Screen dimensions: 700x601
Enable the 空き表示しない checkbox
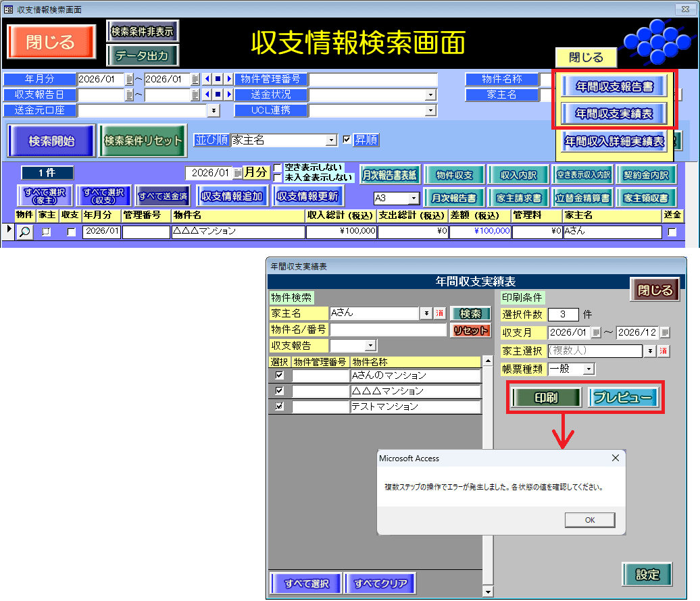point(277,167)
